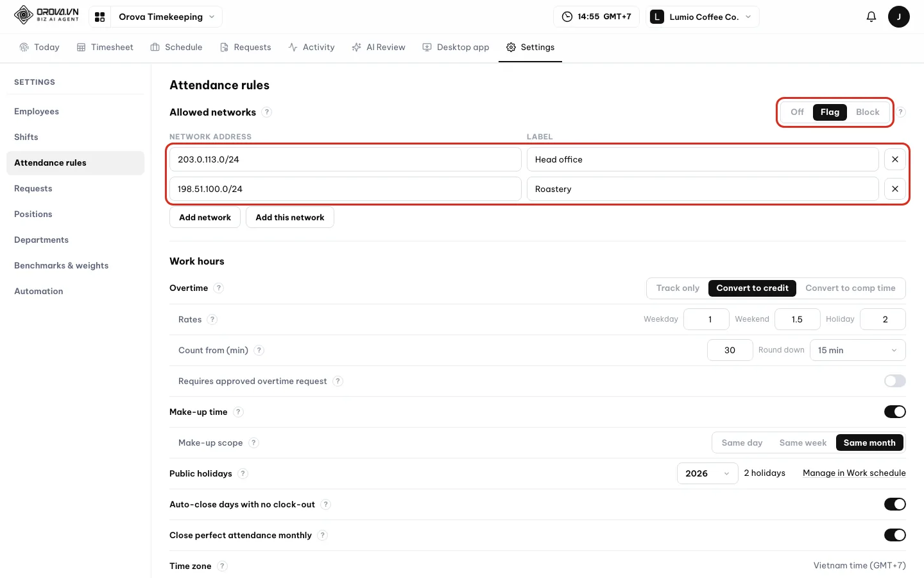This screenshot has width=924, height=578.
Task: Open the Schedule tab
Action: coord(176,47)
